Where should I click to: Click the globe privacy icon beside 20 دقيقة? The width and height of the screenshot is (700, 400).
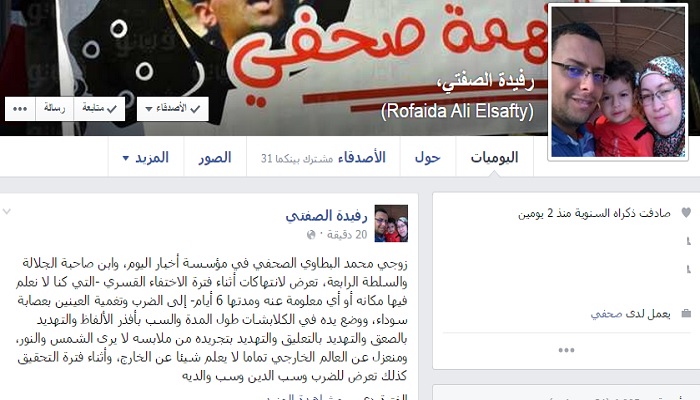[311, 235]
